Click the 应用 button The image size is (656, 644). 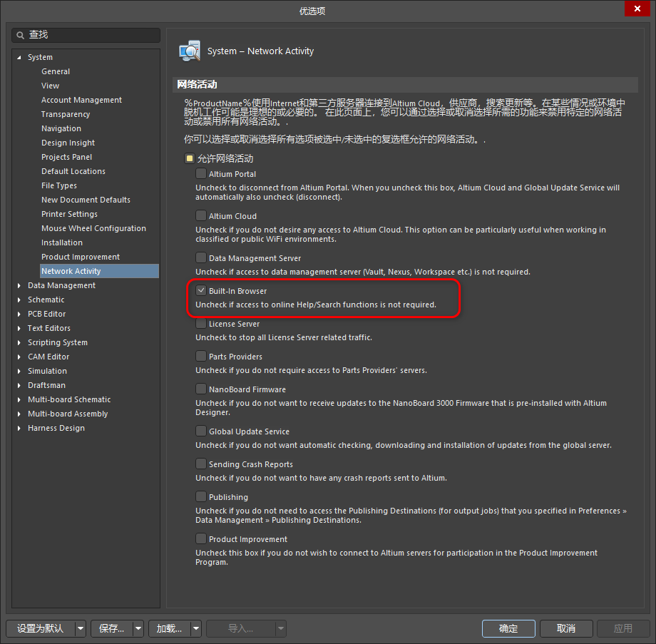623,628
